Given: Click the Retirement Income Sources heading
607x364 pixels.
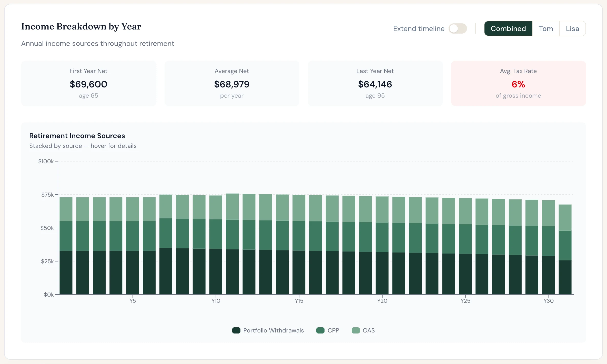Looking at the screenshot, I should [x=77, y=136].
